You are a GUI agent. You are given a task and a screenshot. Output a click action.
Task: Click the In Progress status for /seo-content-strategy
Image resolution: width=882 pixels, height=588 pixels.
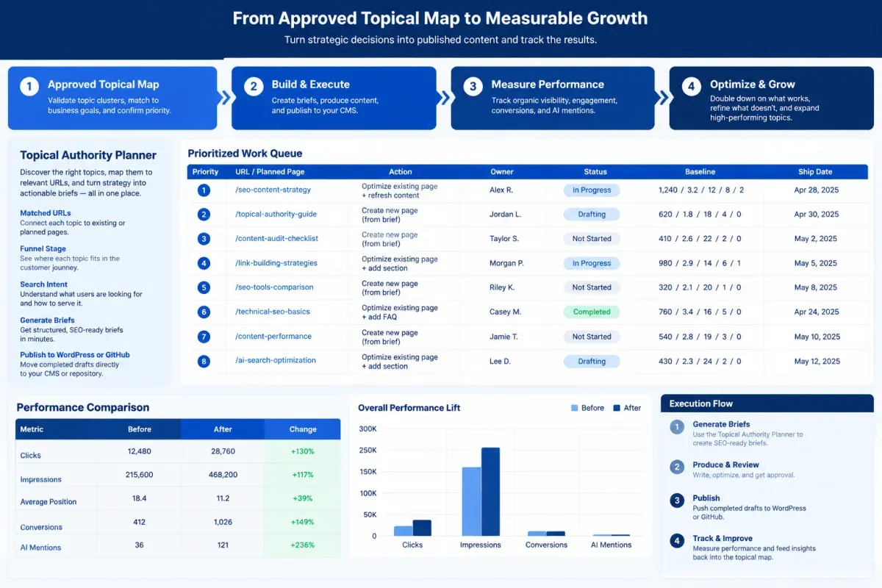click(x=592, y=190)
